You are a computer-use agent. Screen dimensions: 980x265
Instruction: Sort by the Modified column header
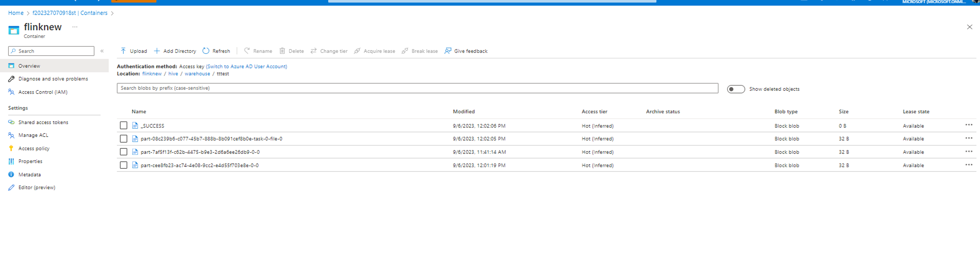click(x=464, y=112)
